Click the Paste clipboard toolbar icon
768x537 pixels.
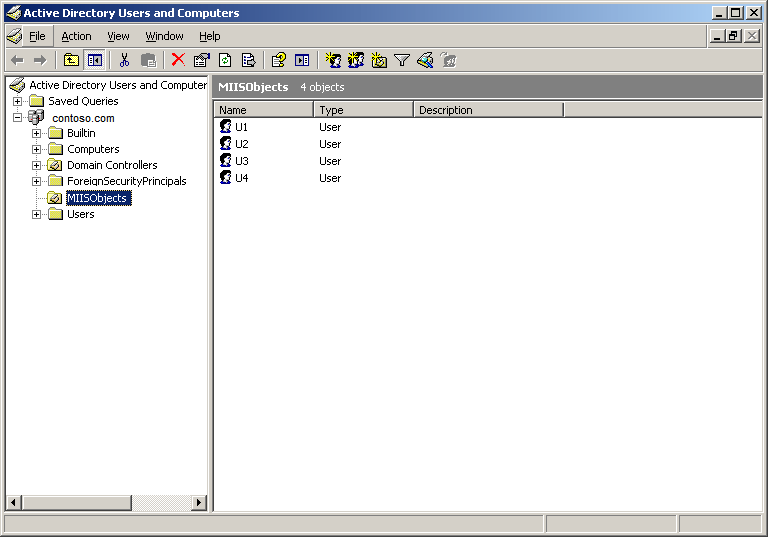148,60
